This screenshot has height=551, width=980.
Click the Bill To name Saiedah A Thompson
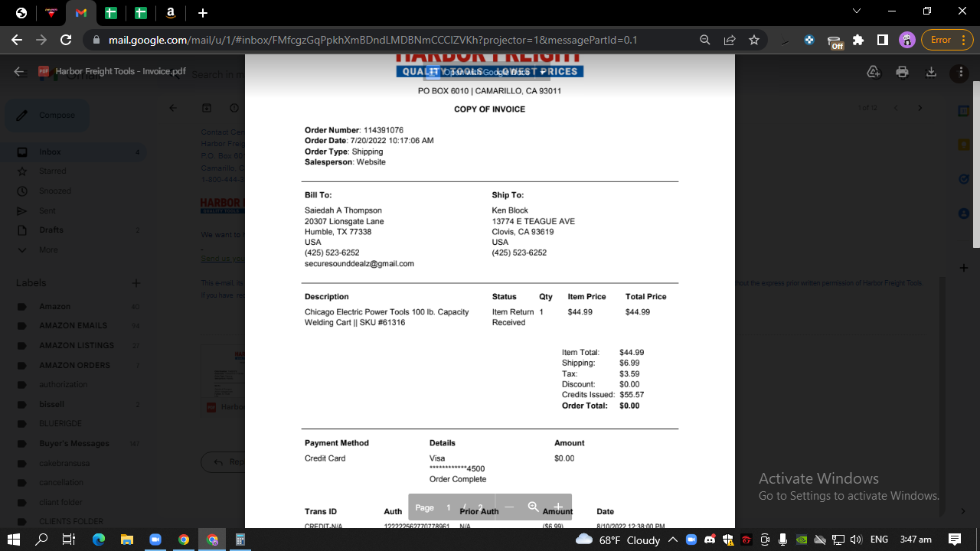click(343, 210)
